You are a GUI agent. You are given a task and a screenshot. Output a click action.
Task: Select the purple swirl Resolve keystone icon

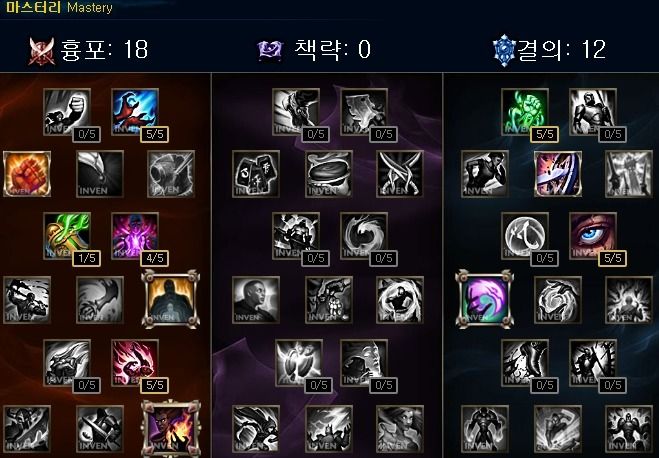pyautogui.click(x=485, y=299)
